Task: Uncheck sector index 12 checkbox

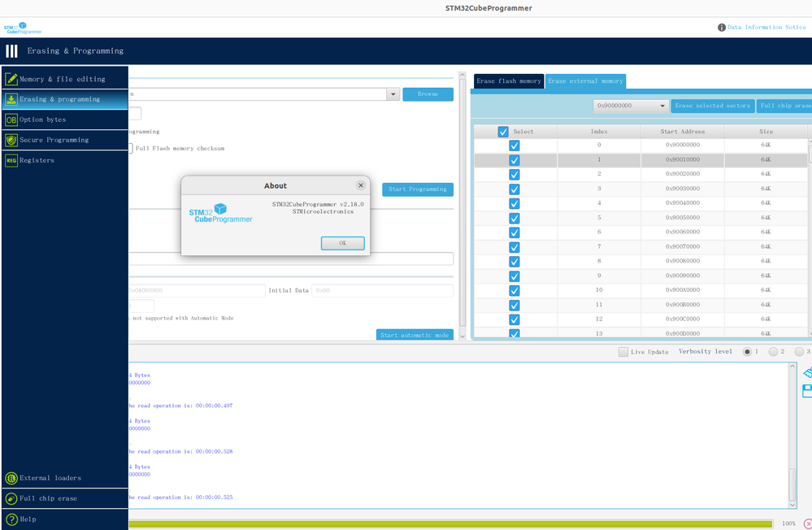Action: pos(515,319)
